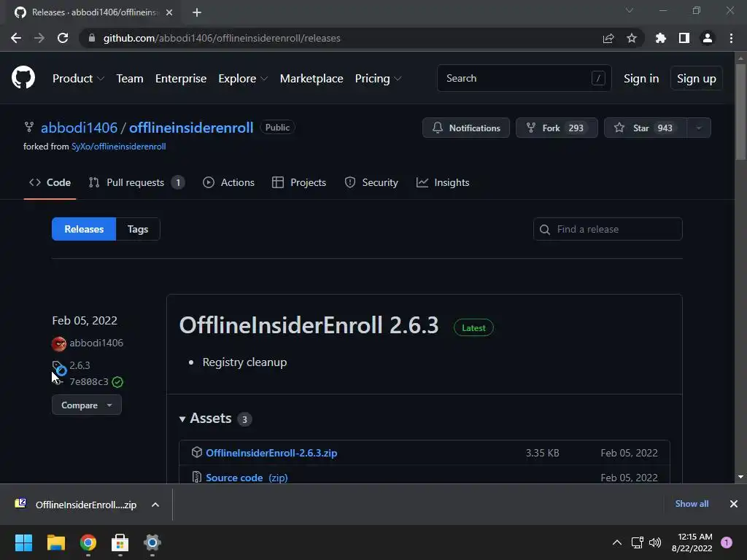This screenshot has height=560, width=747.
Task: Open the Compare dropdown
Action: click(x=87, y=405)
